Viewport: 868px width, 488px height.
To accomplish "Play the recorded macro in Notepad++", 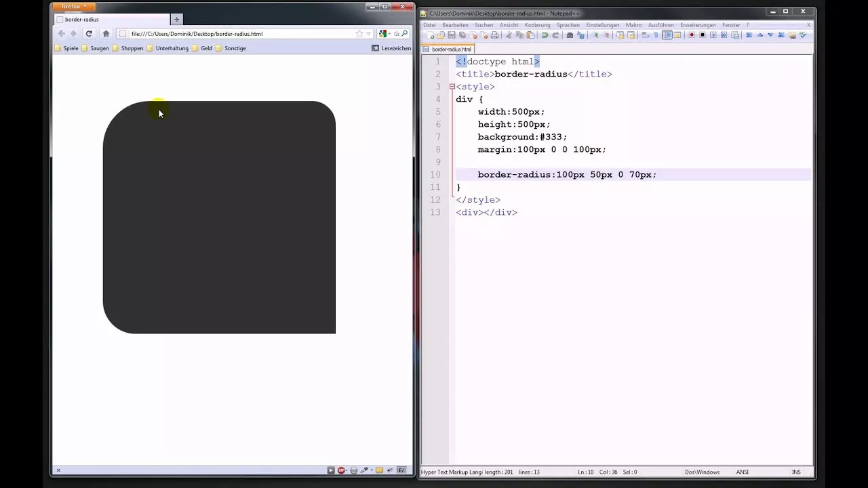I will coord(714,35).
